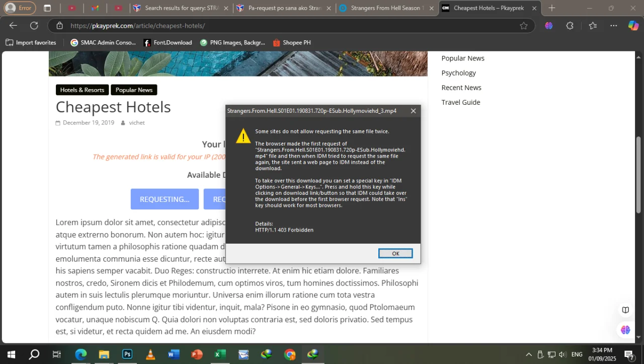This screenshot has height=364, width=644.
Task: Open a new tab with the plus button
Action: coord(552,8)
